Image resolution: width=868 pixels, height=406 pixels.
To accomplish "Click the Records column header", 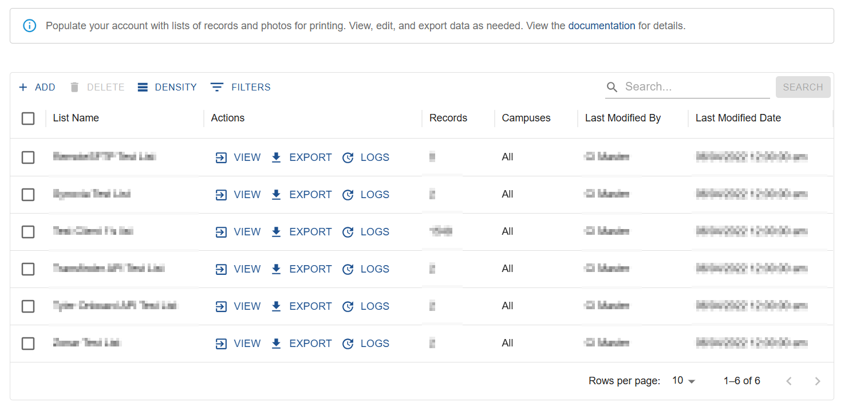I will 448,118.
